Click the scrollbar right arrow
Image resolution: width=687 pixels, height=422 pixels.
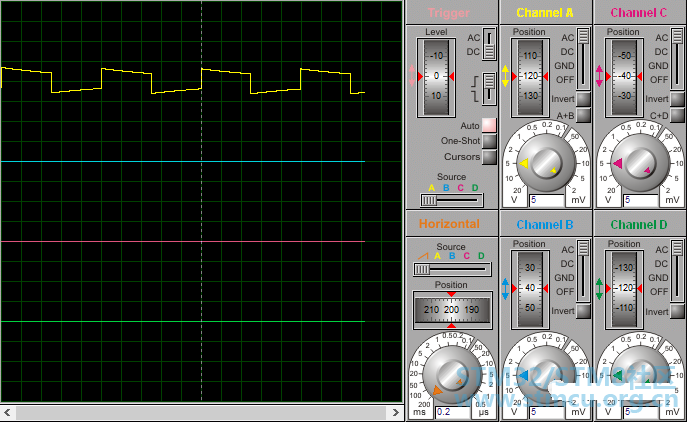pyautogui.click(x=396, y=412)
